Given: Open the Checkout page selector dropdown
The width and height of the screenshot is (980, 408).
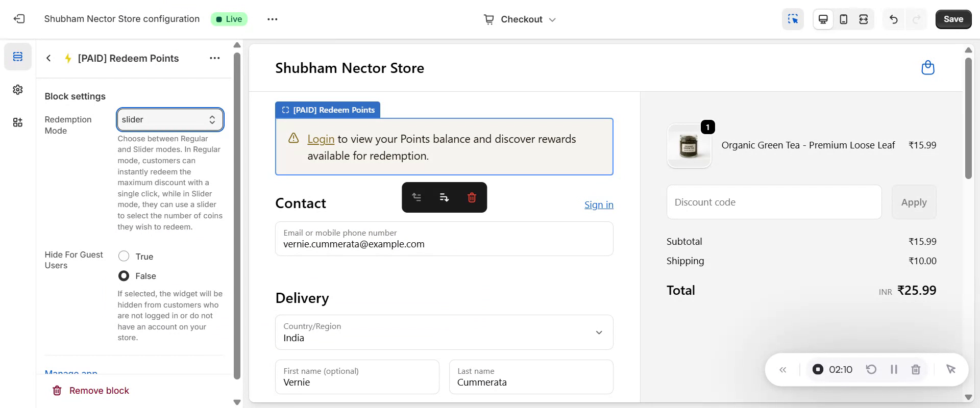Looking at the screenshot, I should click(x=520, y=19).
